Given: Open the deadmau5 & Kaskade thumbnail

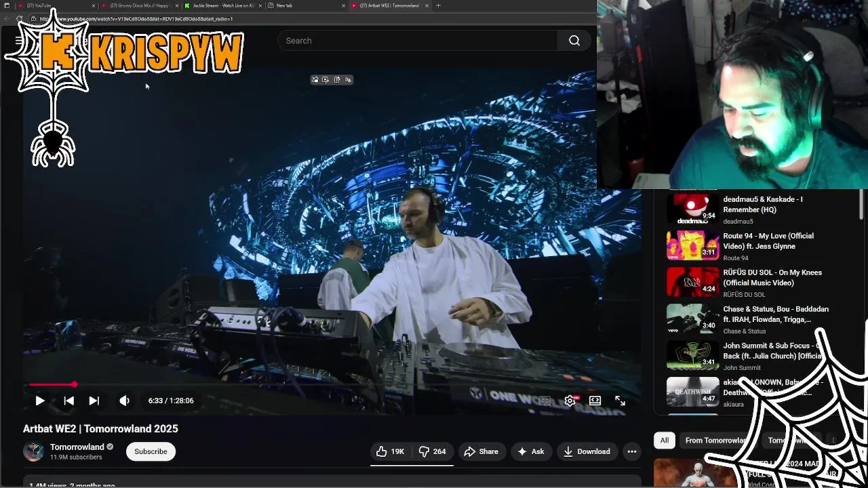Looking at the screenshot, I should point(692,209).
